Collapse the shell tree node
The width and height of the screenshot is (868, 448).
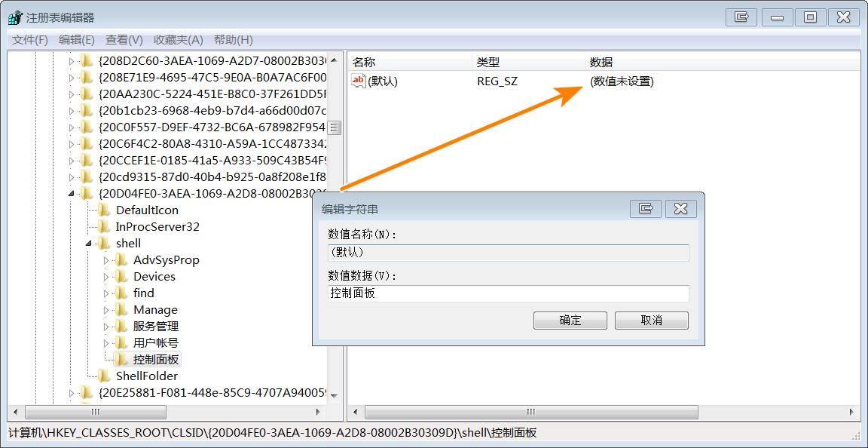point(89,244)
